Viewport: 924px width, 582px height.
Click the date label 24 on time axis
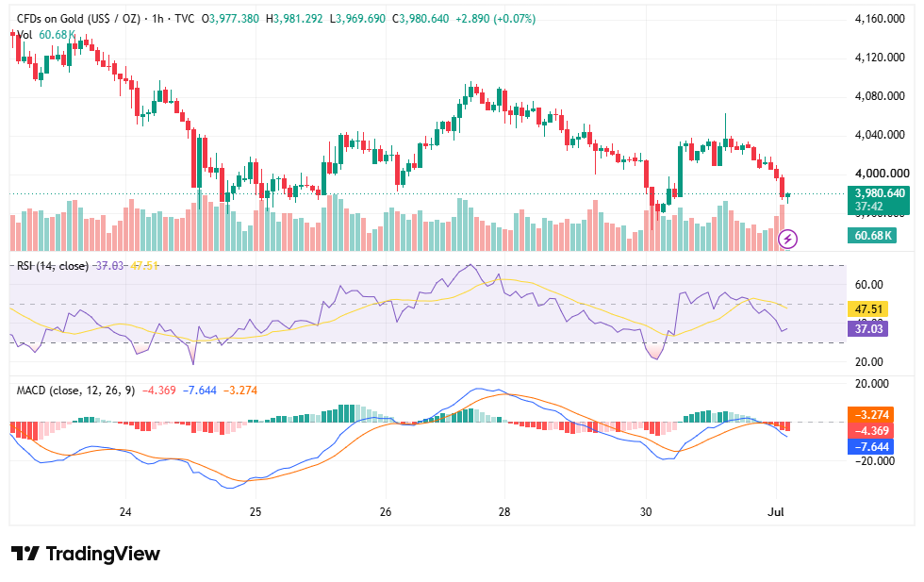[x=124, y=512]
